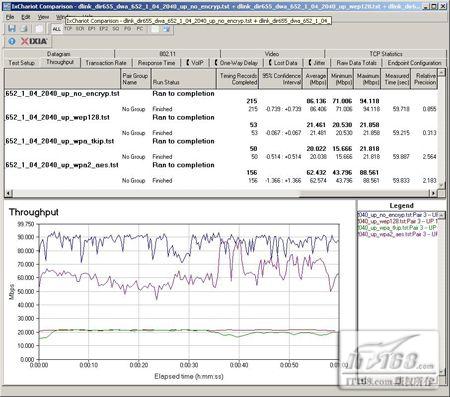The width and height of the screenshot is (450, 397).
Task: Click the blank icon right of PC
Action: [155, 29]
